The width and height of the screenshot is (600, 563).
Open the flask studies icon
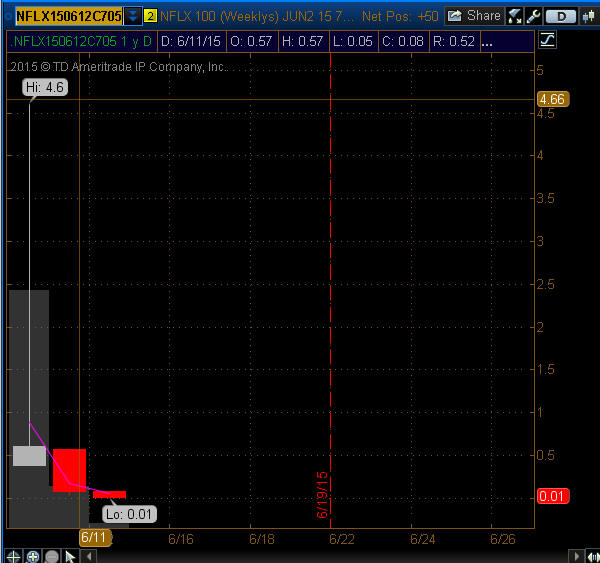click(x=515, y=16)
